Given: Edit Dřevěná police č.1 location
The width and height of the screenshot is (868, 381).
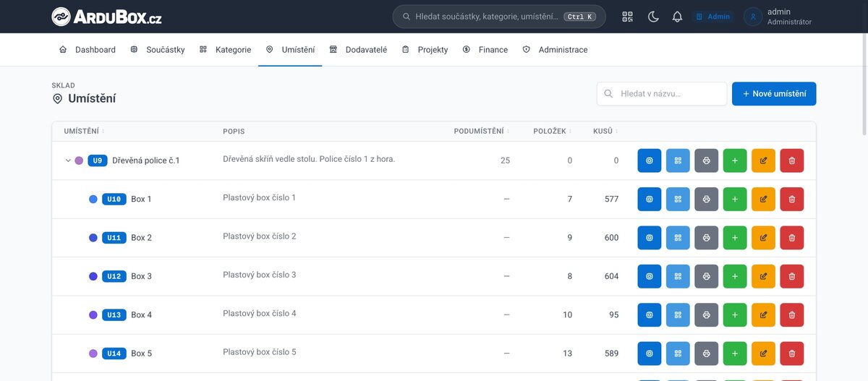Looking at the screenshot, I should tap(763, 160).
